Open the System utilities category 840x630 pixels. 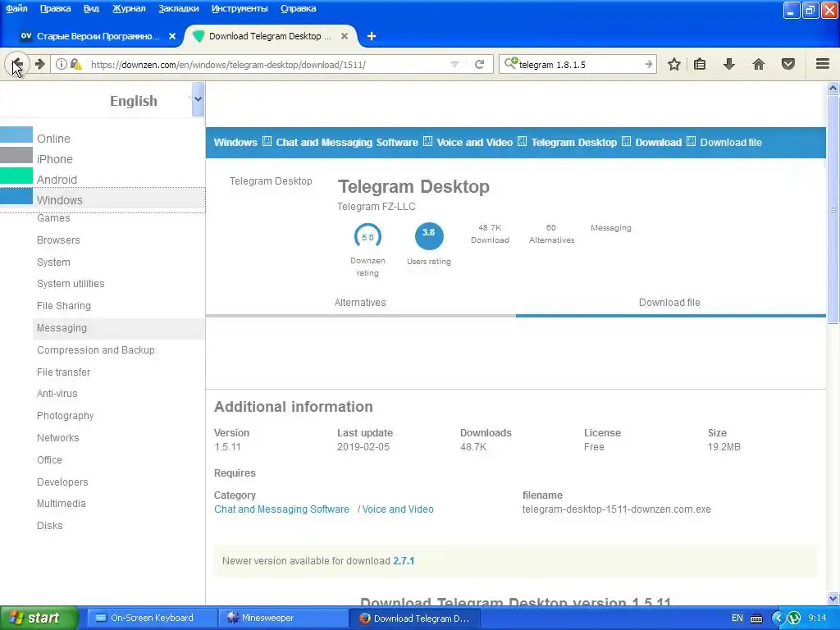click(71, 283)
